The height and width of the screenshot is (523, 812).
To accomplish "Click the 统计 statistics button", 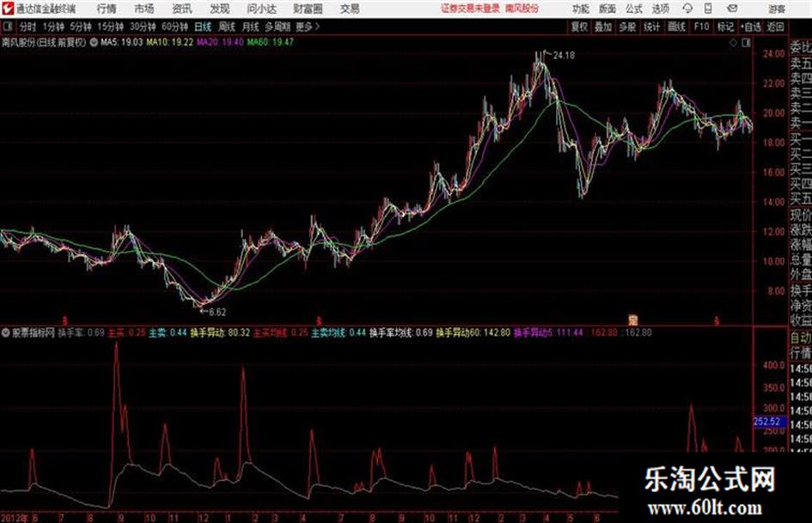I will [x=651, y=27].
